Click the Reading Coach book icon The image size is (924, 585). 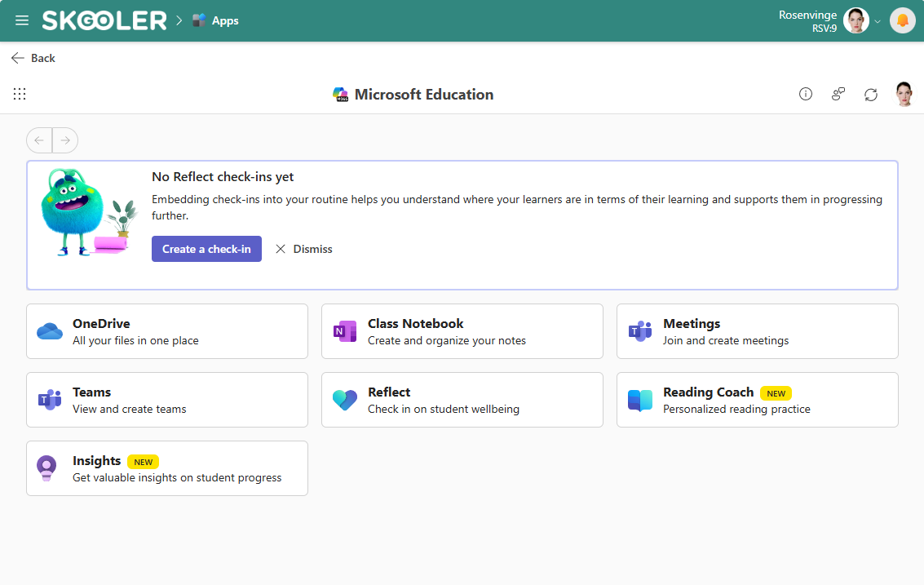click(640, 401)
